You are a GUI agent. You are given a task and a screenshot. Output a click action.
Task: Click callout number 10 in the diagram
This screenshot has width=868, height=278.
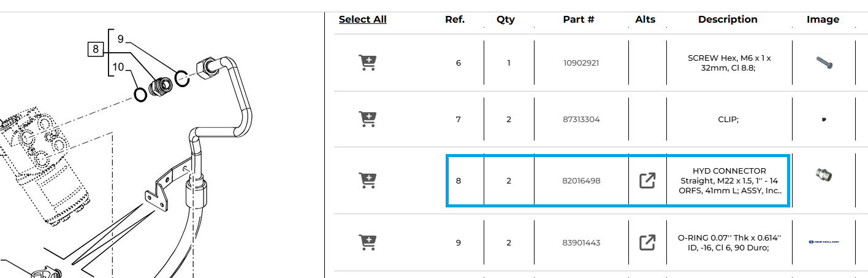click(118, 66)
